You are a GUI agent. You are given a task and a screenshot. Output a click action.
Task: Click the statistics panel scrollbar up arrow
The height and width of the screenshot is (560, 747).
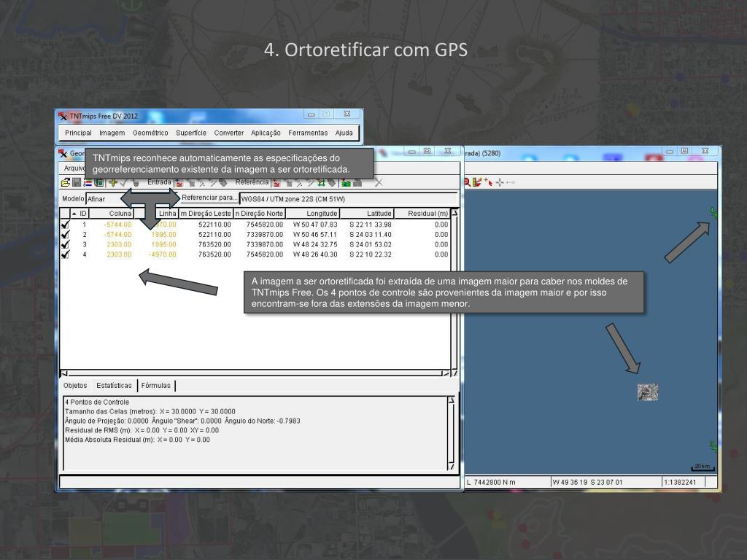(451, 400)
